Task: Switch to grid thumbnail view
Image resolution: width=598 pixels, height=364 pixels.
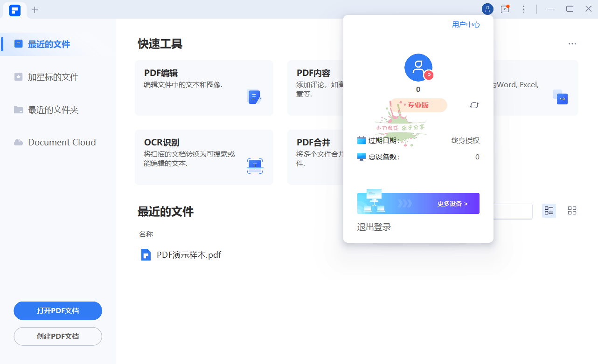Action: (x=572, y=211)
